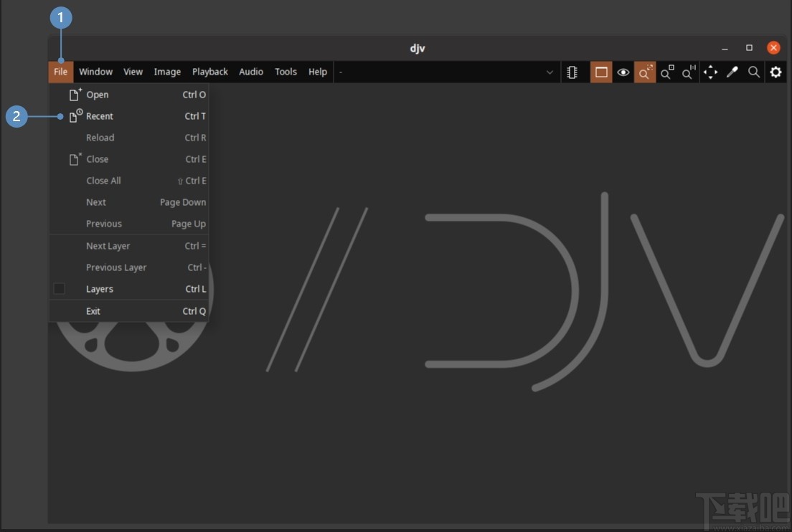Open the eyedropper color picker tool
This screenshot has width=792, height=532.
click(x=732, y=72)
